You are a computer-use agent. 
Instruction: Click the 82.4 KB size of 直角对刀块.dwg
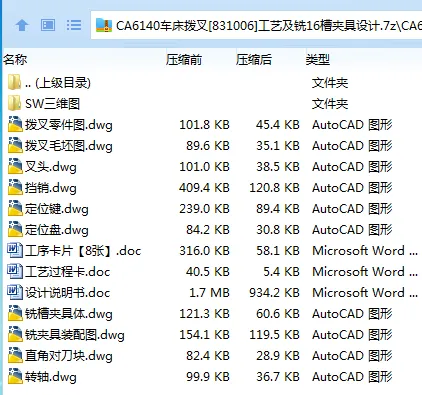click(208, 356)
